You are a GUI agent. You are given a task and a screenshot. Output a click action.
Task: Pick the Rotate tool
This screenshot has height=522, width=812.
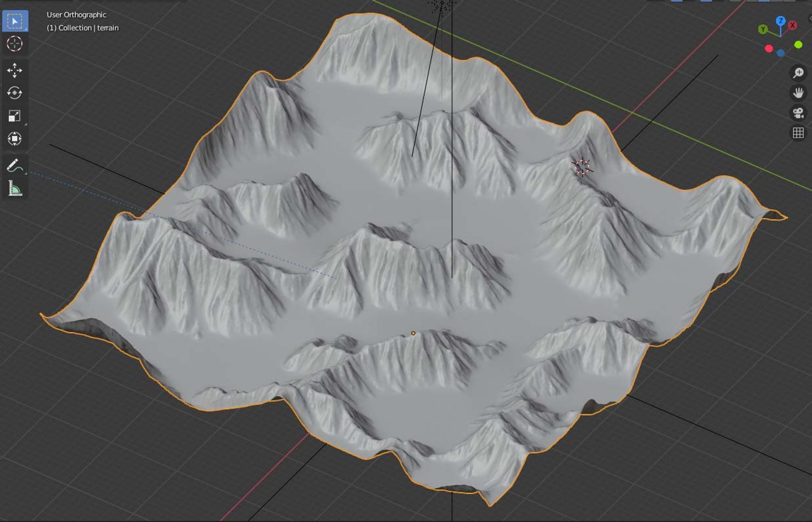click(15, 93)
